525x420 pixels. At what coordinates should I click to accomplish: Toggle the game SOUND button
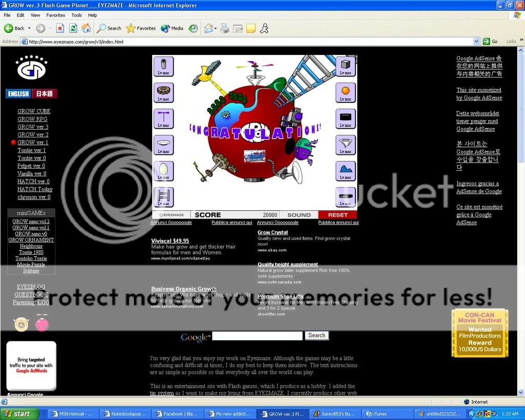click(299, 215)
